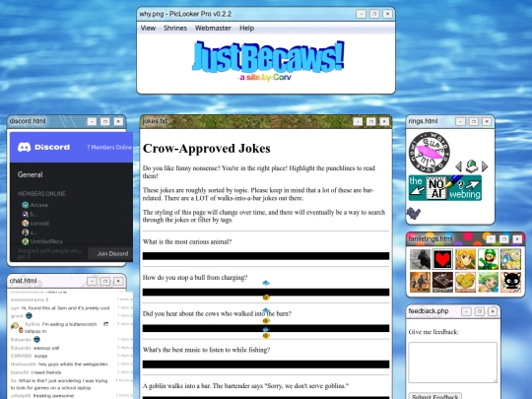532x399 pixels.
Task: Open the Luigi fanlisting thumbnail
Action: point(488,259)
